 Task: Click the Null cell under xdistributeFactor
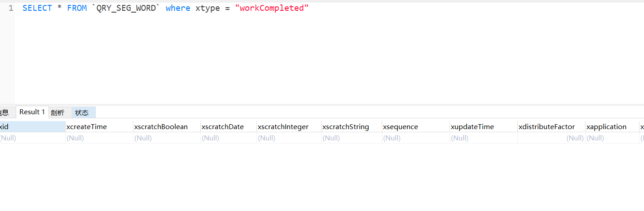click(551, 138)
